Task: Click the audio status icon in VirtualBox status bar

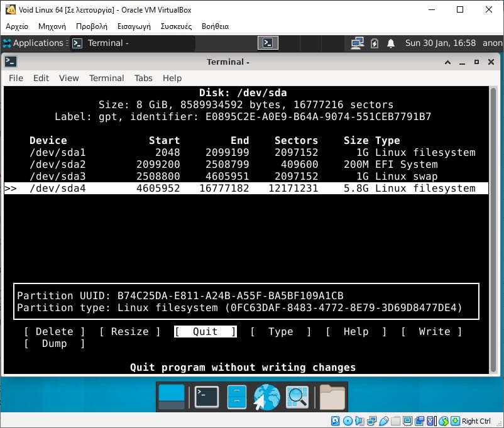Action: point(358,420)
